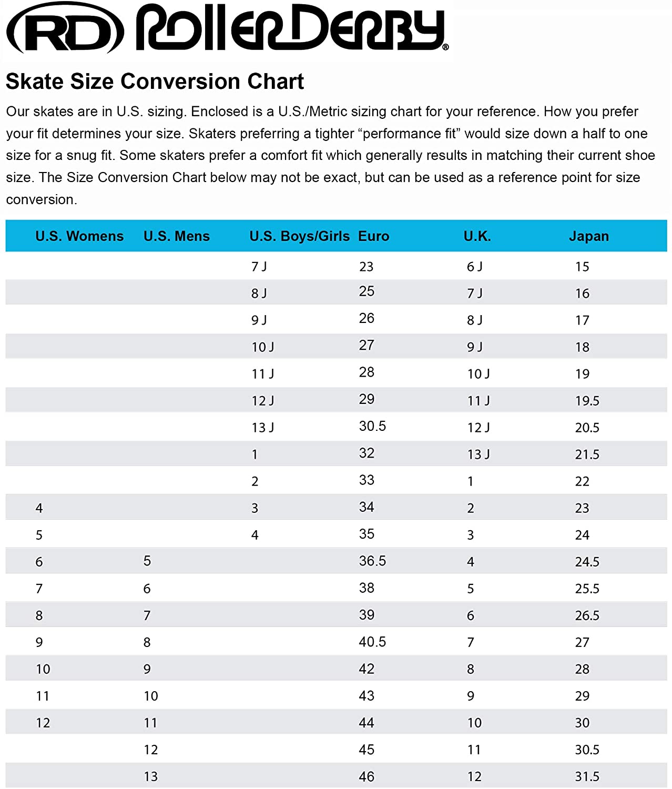Click U.S. Boys/Girls size 7 J cell
672x789 pixels.
point(259,267)
